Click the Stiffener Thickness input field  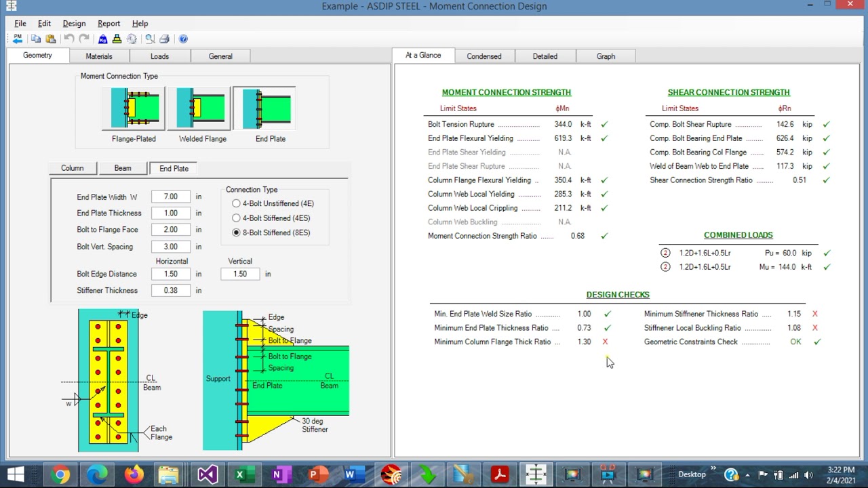tap(171, 290)
